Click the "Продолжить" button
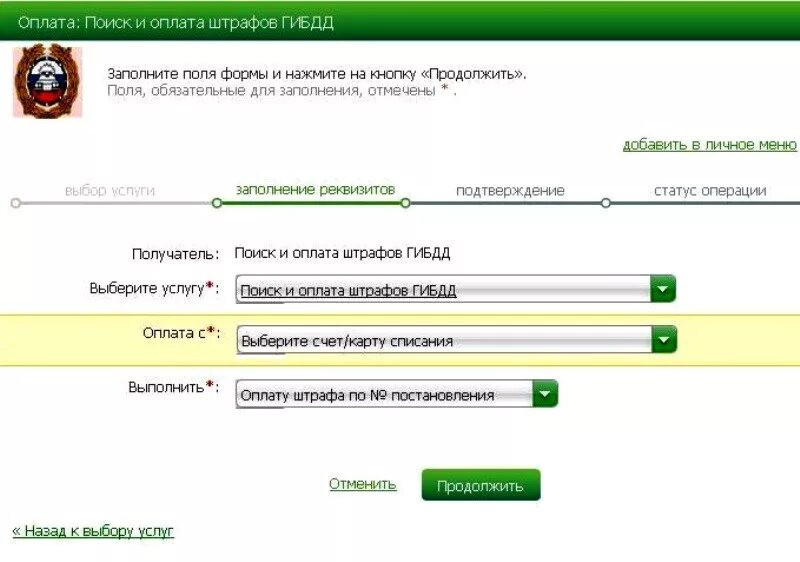 (481, 485)
